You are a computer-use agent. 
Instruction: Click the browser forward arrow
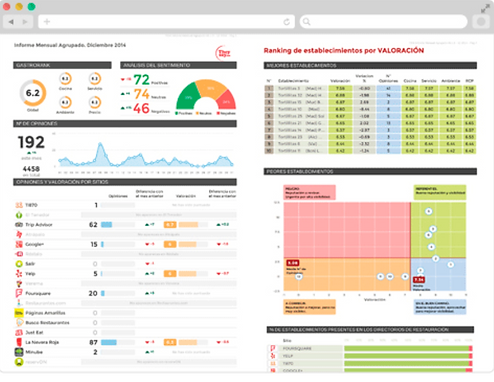click(x=25, y=22)
